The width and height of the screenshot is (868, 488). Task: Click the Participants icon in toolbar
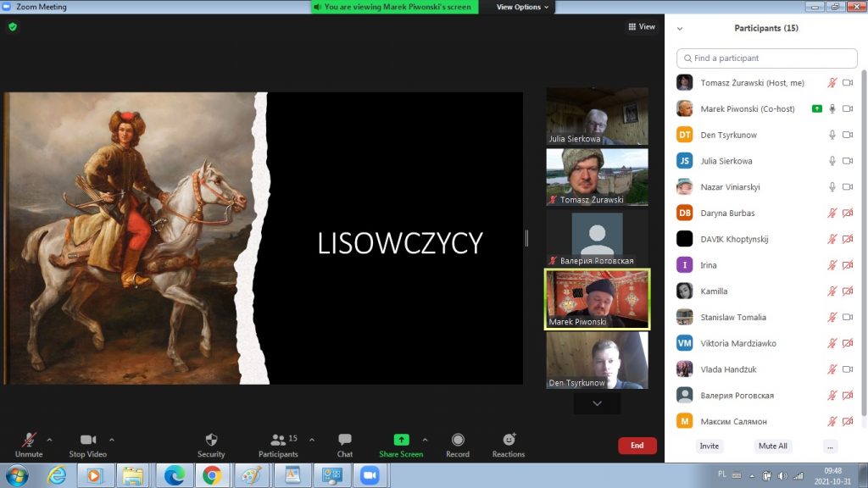(x=277, y=440)
